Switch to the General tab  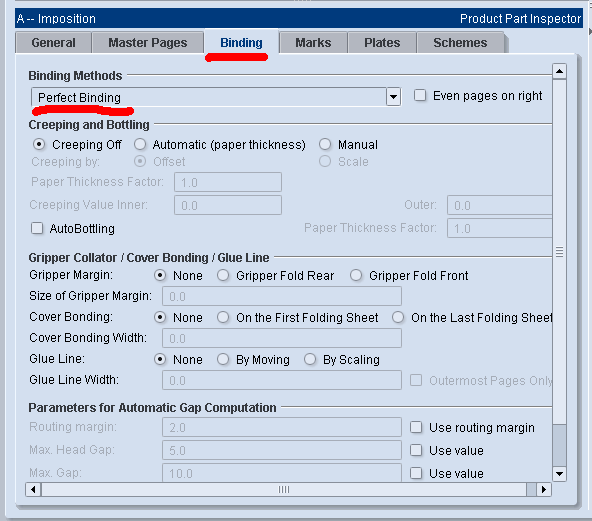[53, 43]
